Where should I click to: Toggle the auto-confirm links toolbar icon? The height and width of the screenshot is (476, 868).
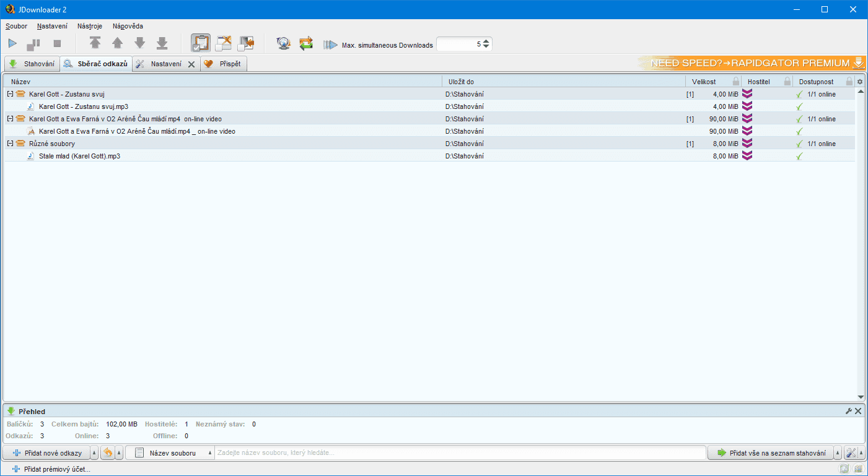tap(223, 43)
